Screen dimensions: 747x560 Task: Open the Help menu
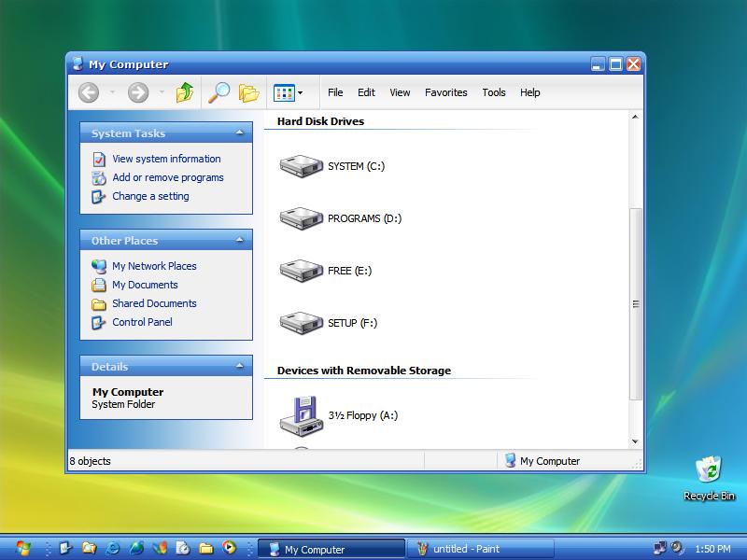tap(529, 92)
